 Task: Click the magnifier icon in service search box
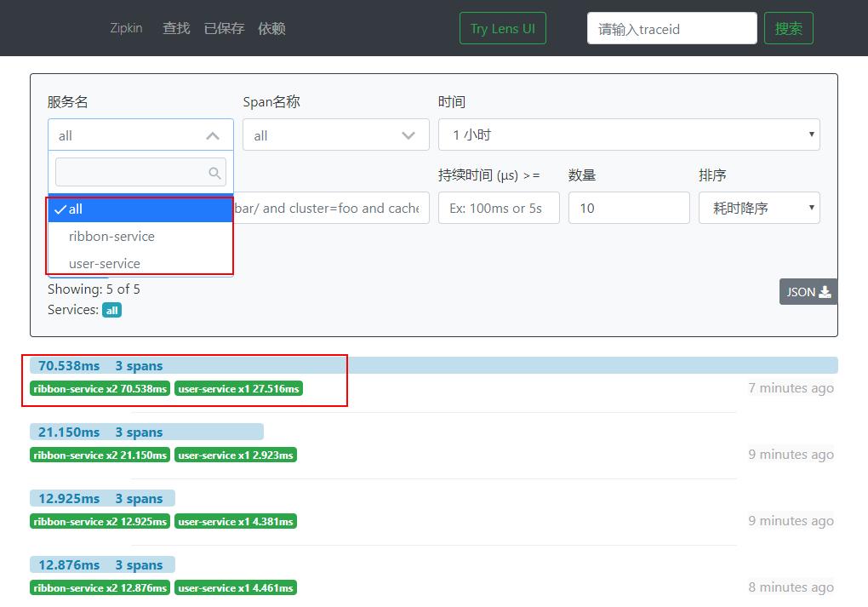pos(214,174)
